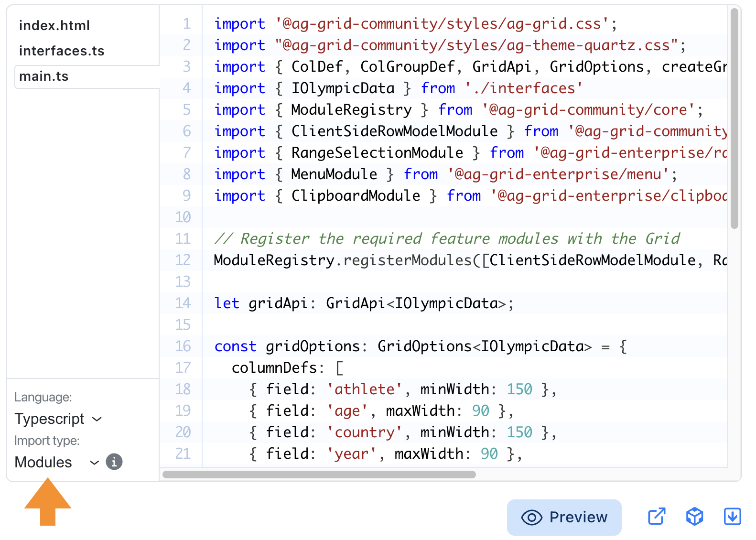Open the Modules import type dropdown
Screen dimensions: 756x540
[57, 462]
